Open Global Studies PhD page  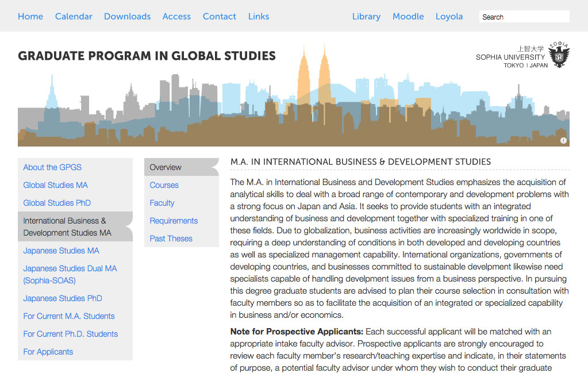tap(57, 203)
